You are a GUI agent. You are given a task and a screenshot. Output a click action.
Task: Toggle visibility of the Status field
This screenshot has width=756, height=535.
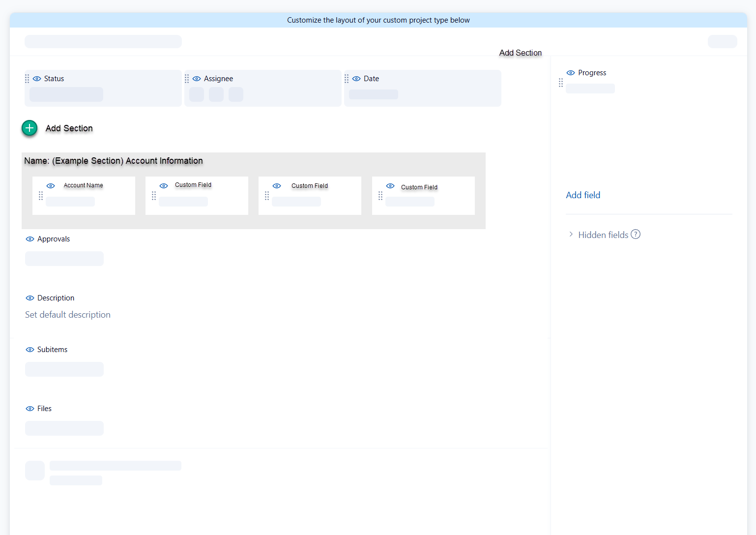point(37,79)
